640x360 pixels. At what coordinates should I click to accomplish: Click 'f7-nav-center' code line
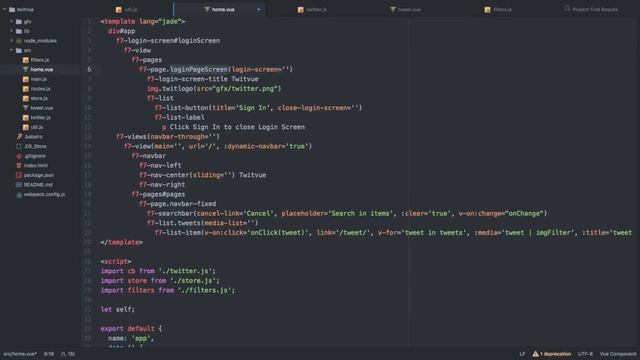[202, 175]
